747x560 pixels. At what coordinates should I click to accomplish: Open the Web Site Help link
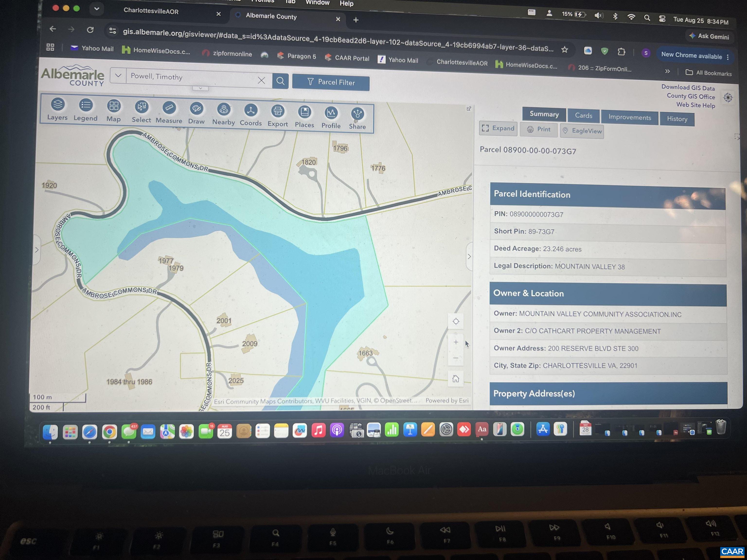point(696,105)
